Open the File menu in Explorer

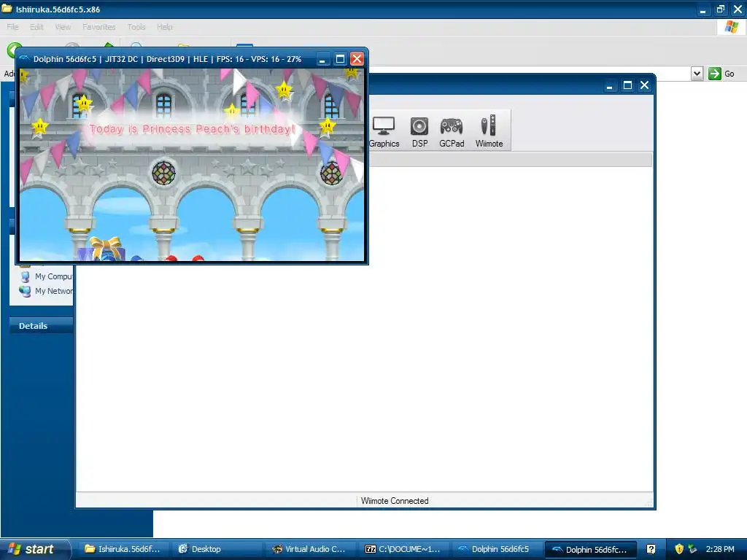tap(12, 27)
